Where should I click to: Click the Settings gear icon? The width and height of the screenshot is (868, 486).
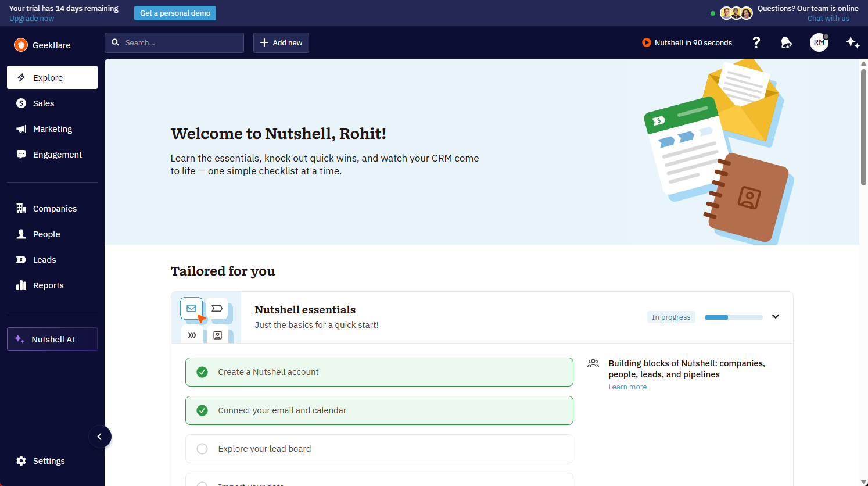tap(21, 460)
